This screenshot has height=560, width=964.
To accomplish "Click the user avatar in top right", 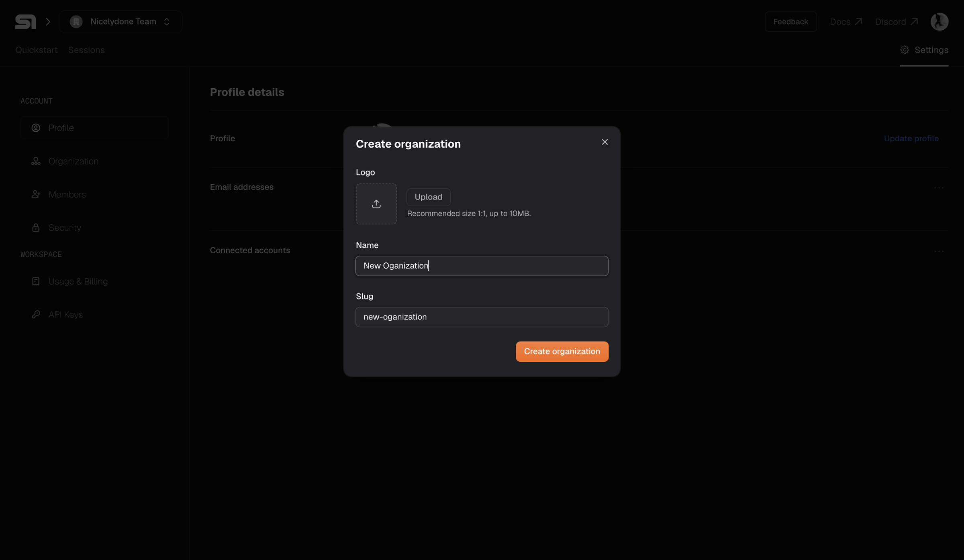I will (939, 22).
